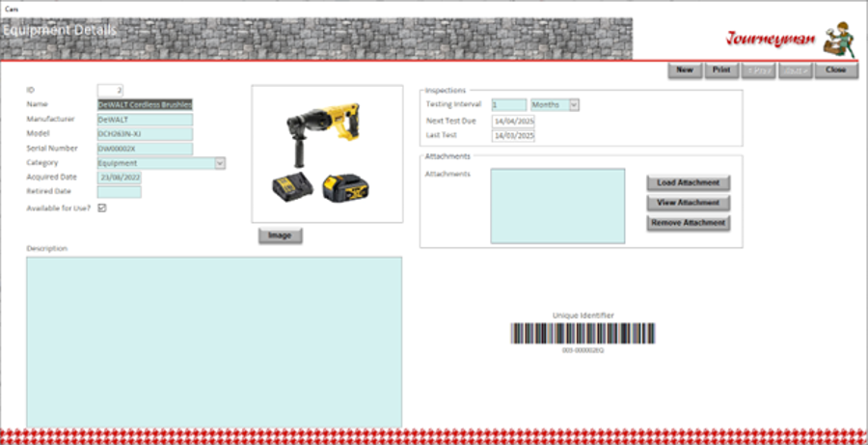Click the Journeyman logo
The height and width of the screenshot is (445, 868).
[x=792, y=38]
